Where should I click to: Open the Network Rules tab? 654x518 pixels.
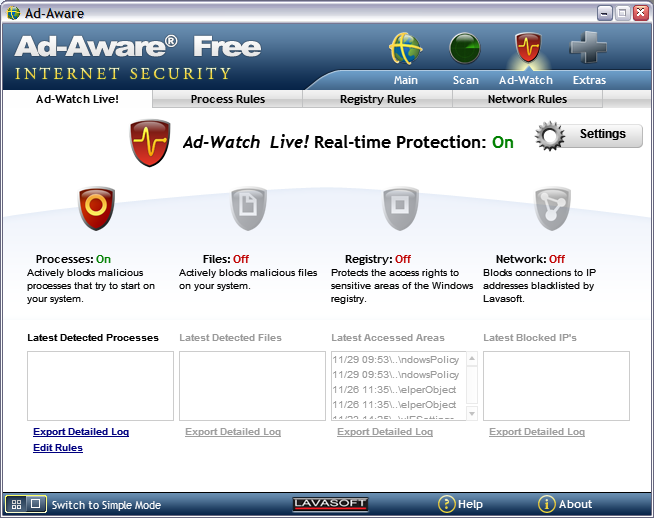pyautogui.click(x=527, y=99)
